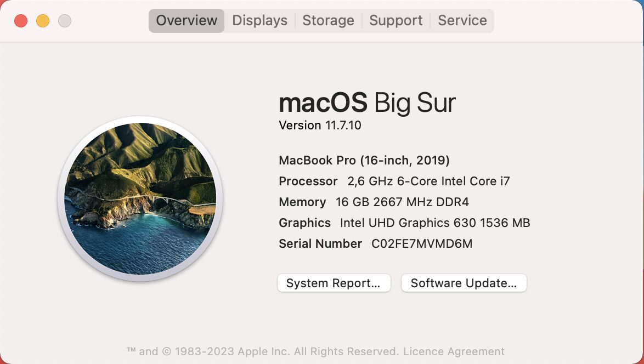Click the MacBook Pro (16-inch, 2019) model text
644x364 pixels.
(x=364, y=161)
